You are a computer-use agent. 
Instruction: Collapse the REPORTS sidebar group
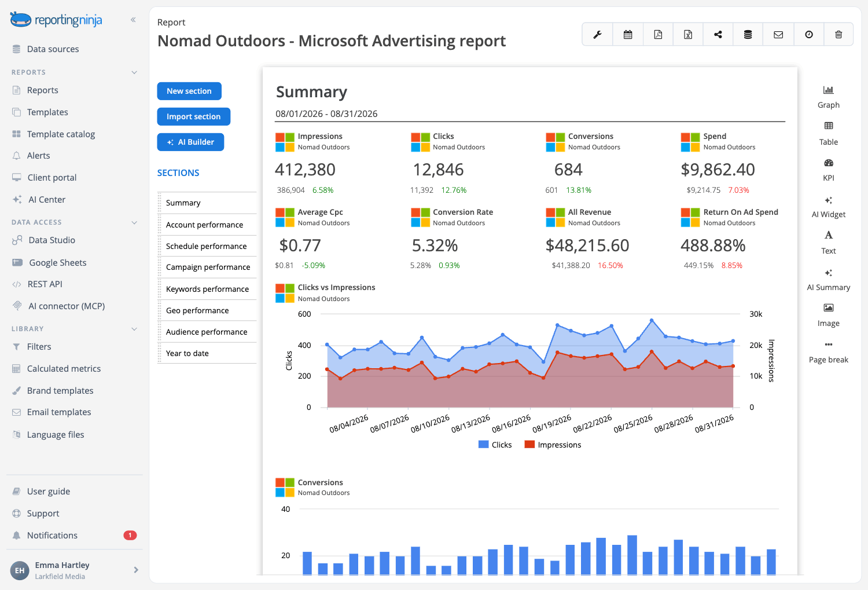pos(134,72)
